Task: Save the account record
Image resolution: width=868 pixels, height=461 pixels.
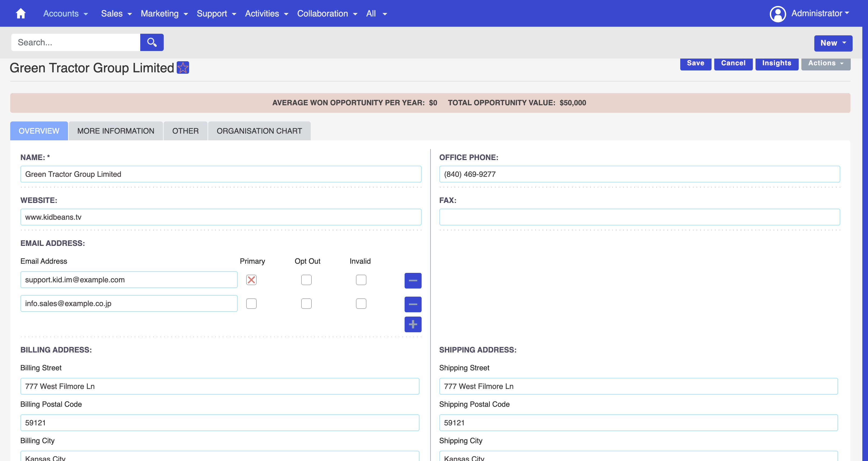Action: [695, 63]
